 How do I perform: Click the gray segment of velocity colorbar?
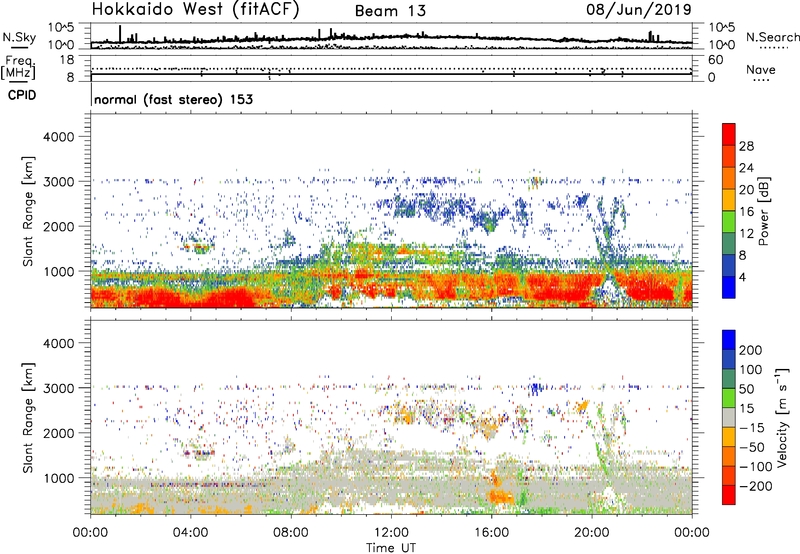click(x=729, y=417)
